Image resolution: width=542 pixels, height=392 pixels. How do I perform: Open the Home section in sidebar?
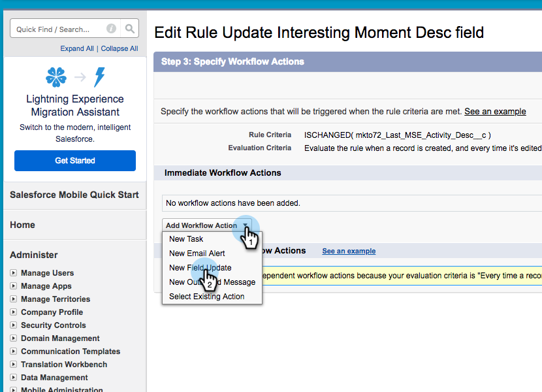point(22,225)
